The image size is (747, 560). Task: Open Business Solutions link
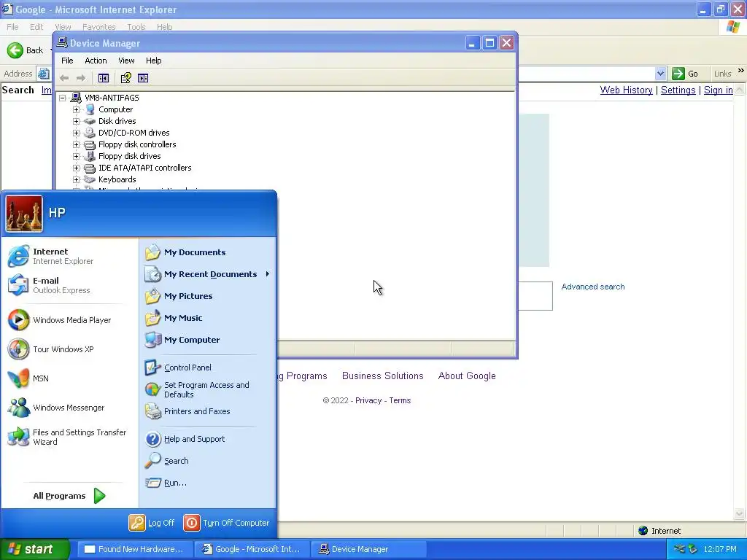[x=382, y=376]
